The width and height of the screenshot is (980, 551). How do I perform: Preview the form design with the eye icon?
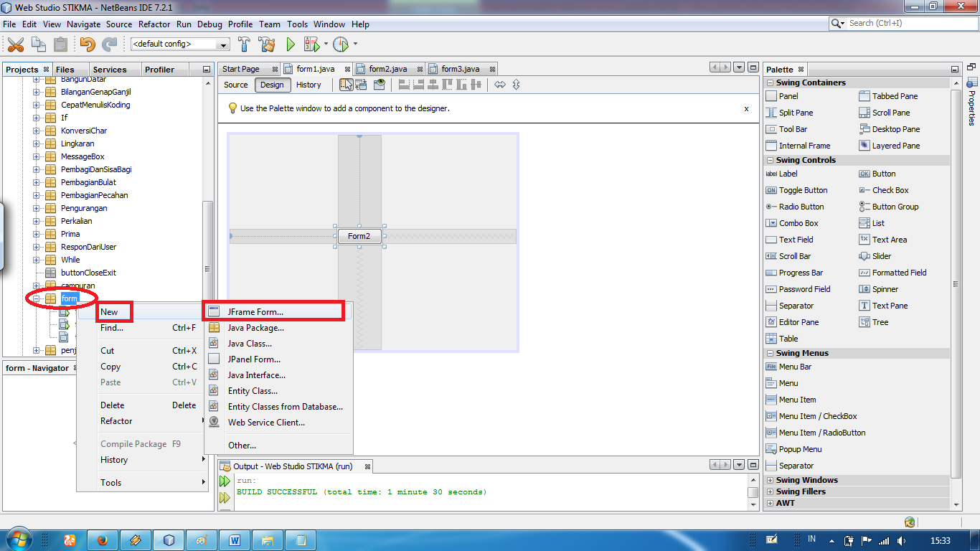tap(380, 85)
